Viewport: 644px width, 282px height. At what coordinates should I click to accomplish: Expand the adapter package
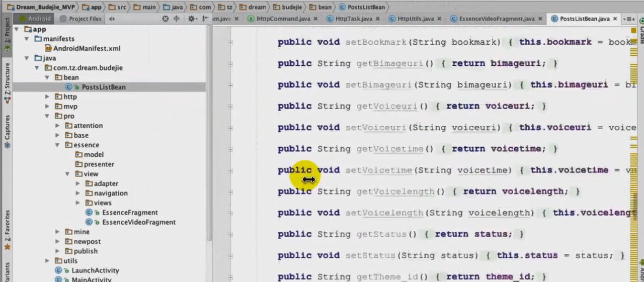click(x=77, y=183)
